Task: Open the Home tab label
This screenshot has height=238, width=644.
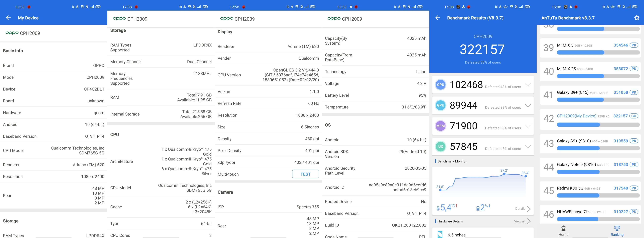Action: [x=563, y=234]
